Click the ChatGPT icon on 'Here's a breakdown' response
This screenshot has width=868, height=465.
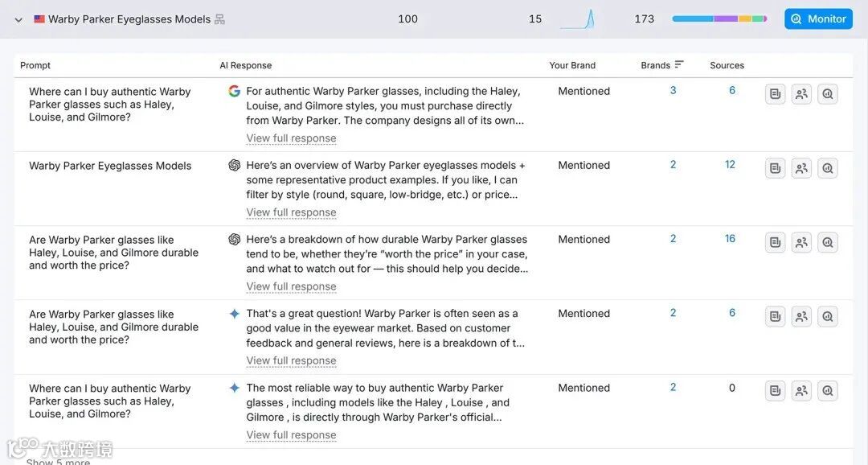click(x=234, y=240)
